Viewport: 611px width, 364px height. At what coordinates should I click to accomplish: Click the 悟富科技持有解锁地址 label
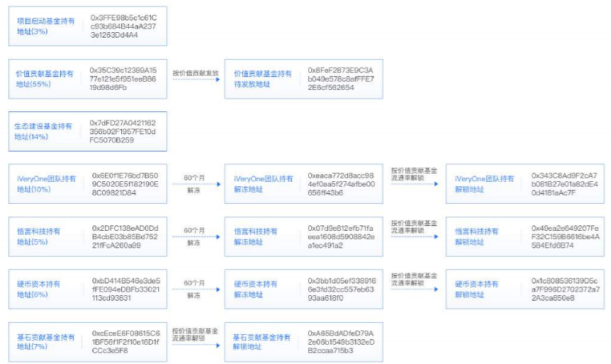(x=476, y=237)
